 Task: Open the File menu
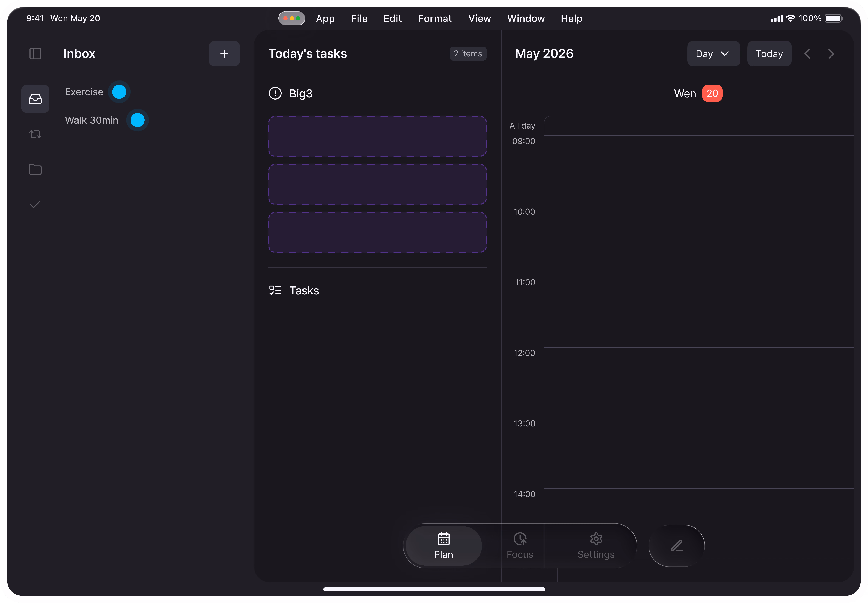(x=359, y=19)
